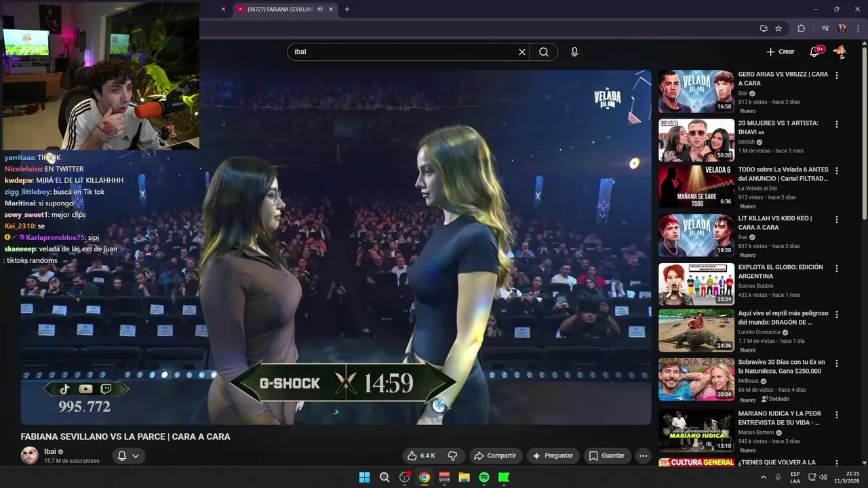Image resolution: width=868 pixels, height=488 pixels.
Task: Switch to Chrome on the taskbar
Action: (x=425, y=477)
